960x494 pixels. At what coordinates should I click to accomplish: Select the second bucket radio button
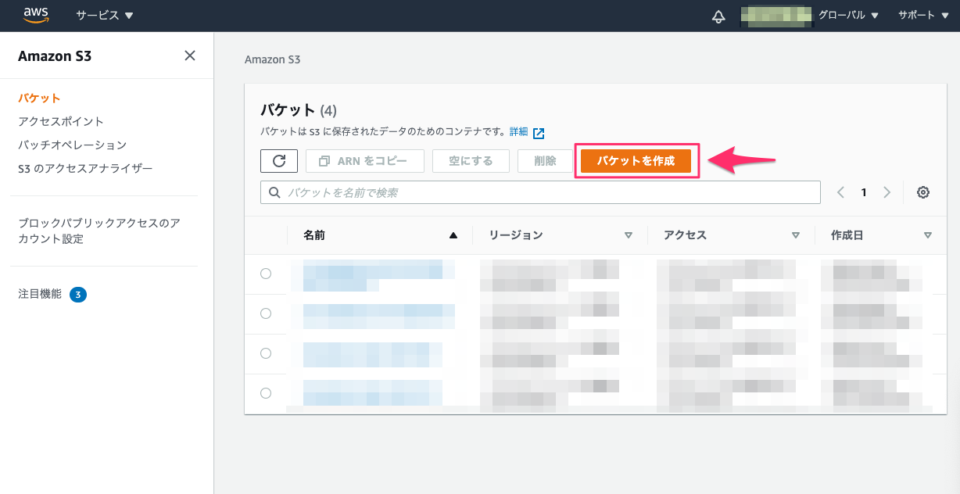pyautogui.click(x=266, y=313)
